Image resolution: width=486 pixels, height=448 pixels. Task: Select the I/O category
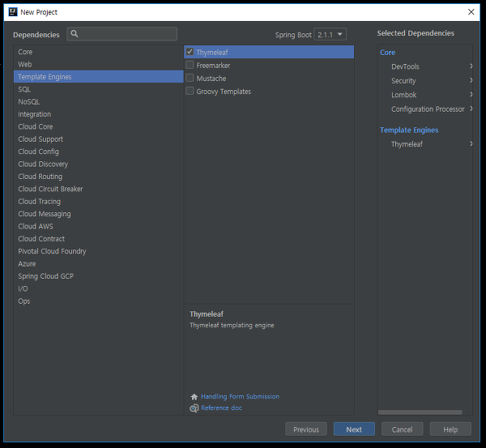coord(99,288)
